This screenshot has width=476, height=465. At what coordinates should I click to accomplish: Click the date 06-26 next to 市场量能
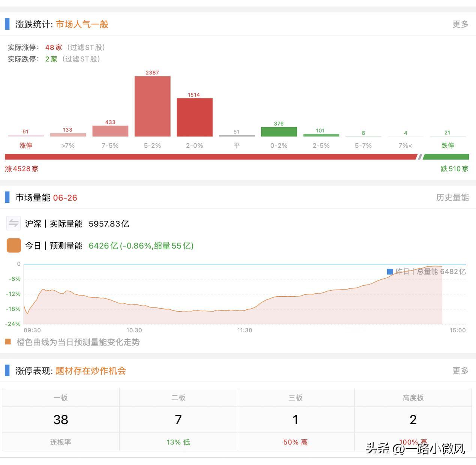coord(65,198)
